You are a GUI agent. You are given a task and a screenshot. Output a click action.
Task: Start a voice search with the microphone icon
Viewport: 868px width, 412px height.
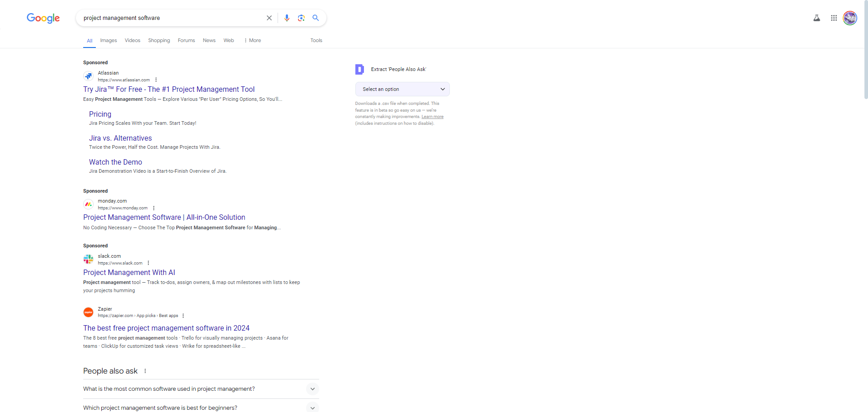click(x=287, y=18)
